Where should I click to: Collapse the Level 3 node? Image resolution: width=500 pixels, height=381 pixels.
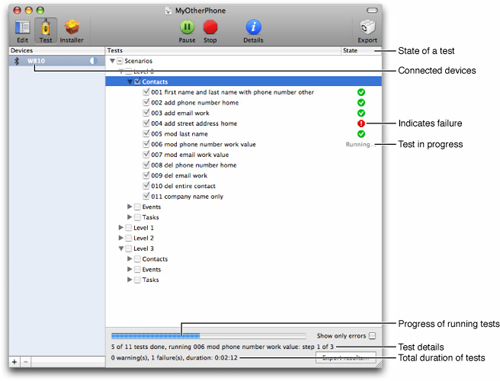click(121, 248)
